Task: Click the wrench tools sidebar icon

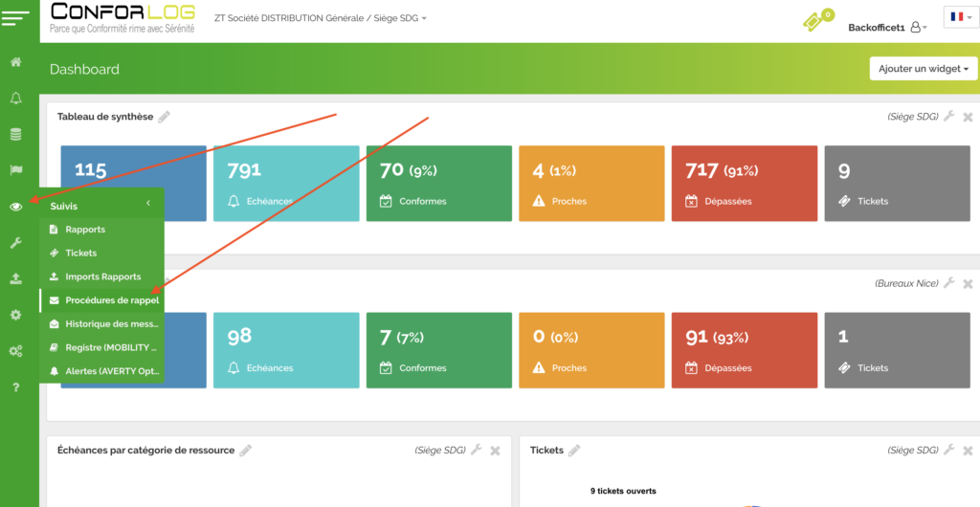Action: pyautogui.click(x=15, y=243)
